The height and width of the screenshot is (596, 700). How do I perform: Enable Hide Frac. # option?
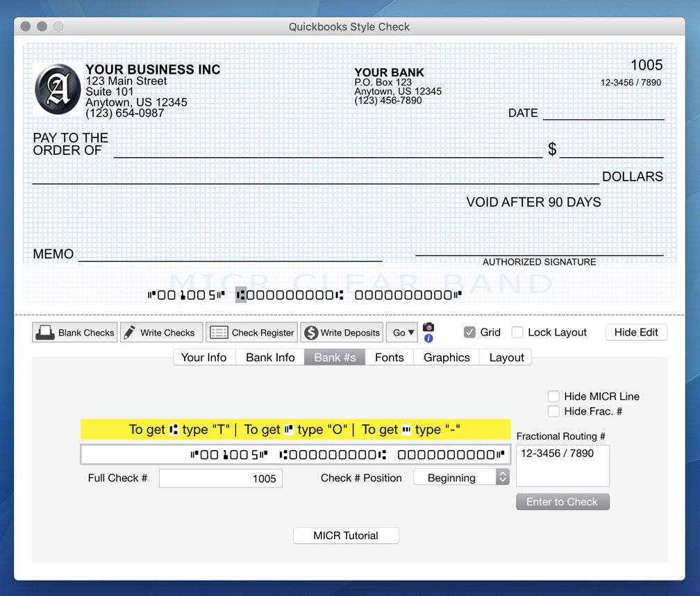click(x=553, y=411)
